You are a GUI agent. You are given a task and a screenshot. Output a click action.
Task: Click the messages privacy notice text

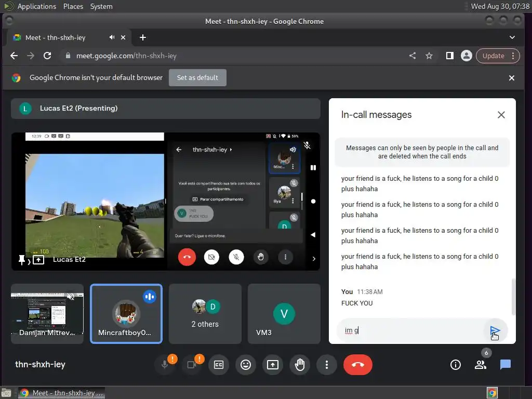[x=422, y=152]
